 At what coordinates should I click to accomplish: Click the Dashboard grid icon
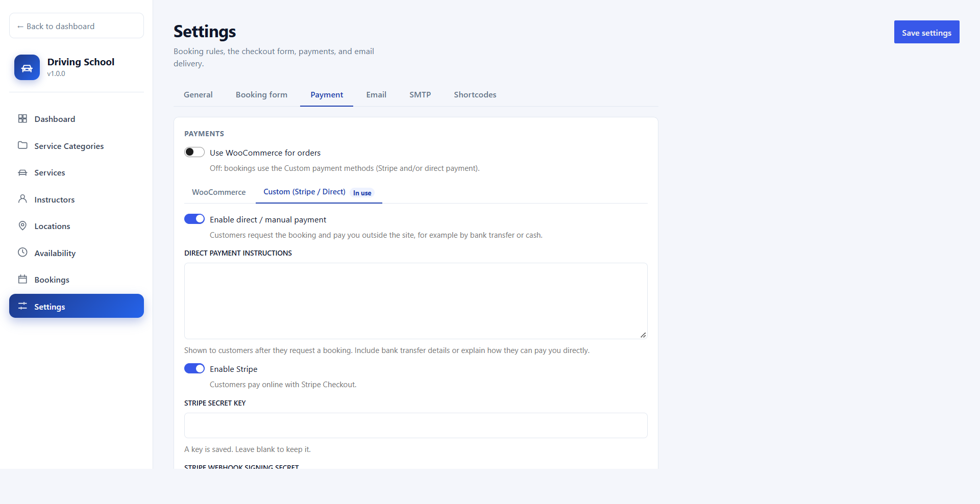22,118
